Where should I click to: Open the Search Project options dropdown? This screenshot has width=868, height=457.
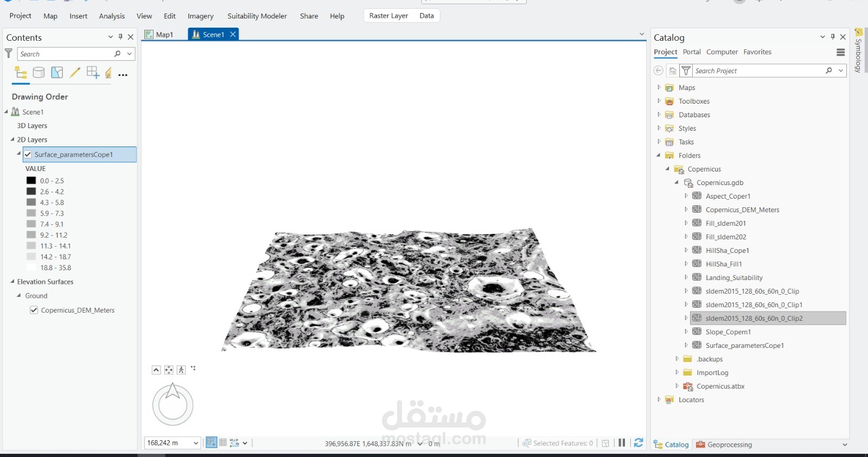pyautogui.click(x=841, y=71)
